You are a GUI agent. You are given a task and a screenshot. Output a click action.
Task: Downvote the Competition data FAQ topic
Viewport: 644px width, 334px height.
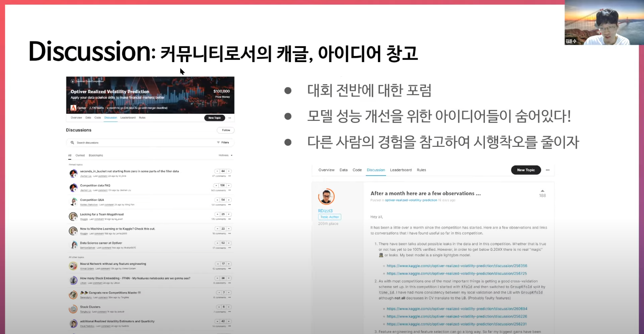coord(229,185)
